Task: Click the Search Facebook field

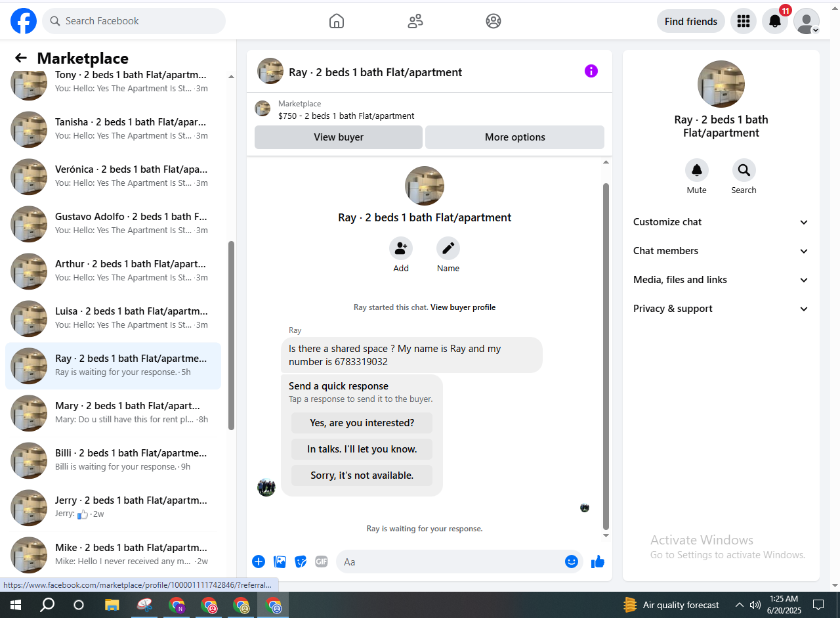Action: click(134, 21)
